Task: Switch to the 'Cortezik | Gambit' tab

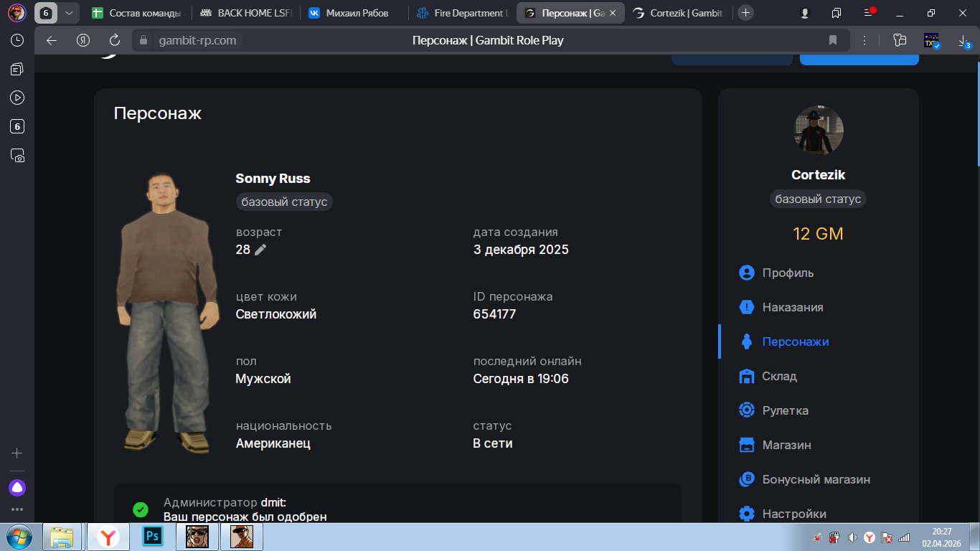Action: tap(679, 13)
